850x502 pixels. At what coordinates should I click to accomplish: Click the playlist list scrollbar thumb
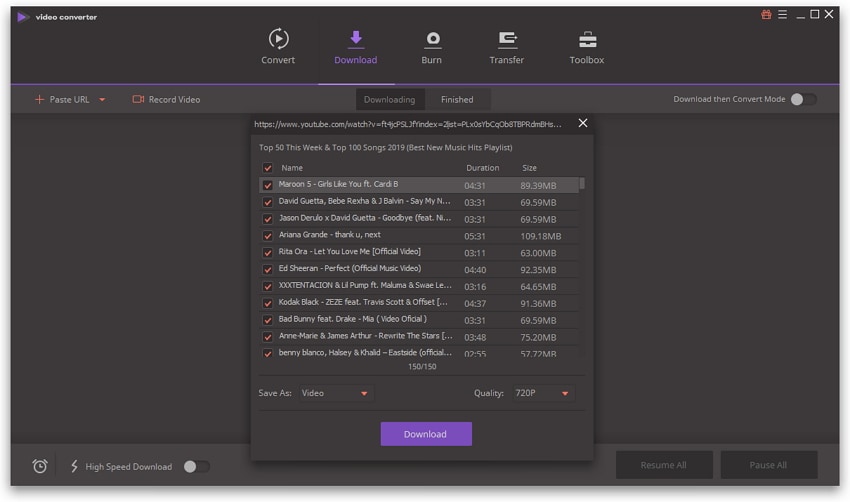[582, 184]
